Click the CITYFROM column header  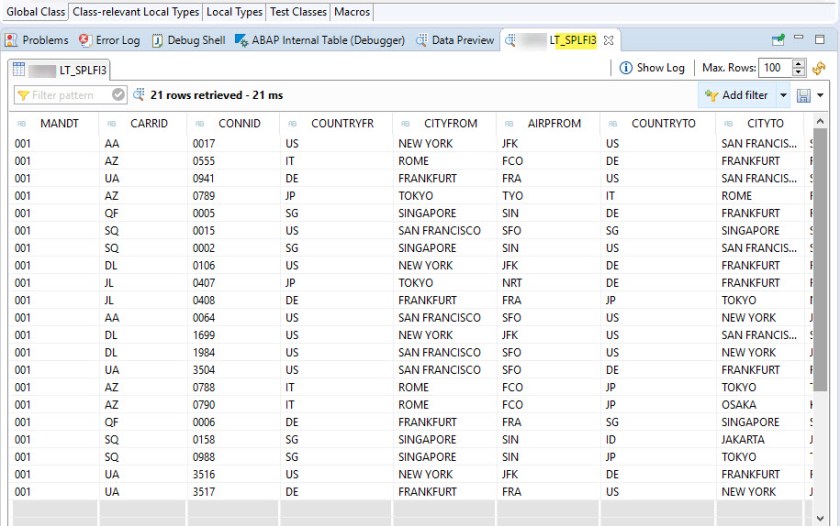click(x=450, y=123)
